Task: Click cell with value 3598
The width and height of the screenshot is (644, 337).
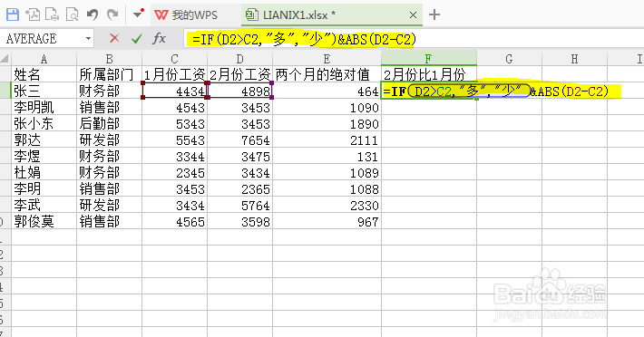Action: click(x=239, y=221)
